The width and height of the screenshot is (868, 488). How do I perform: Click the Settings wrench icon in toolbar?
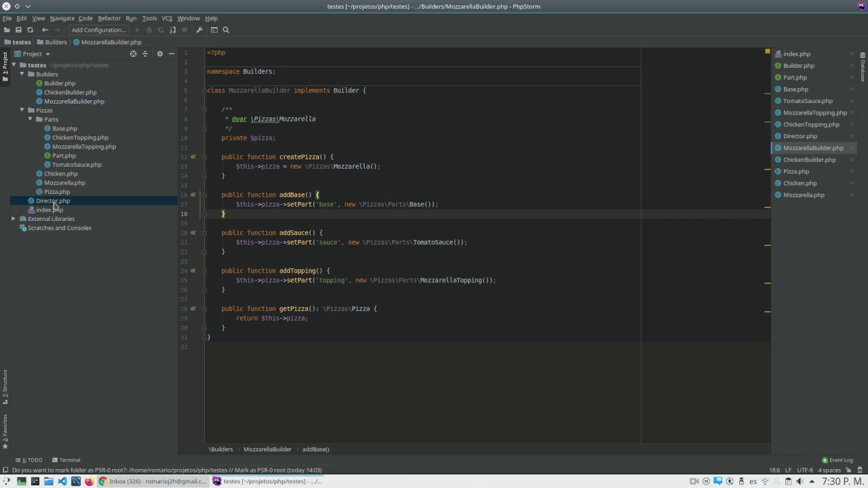(199, 30)
